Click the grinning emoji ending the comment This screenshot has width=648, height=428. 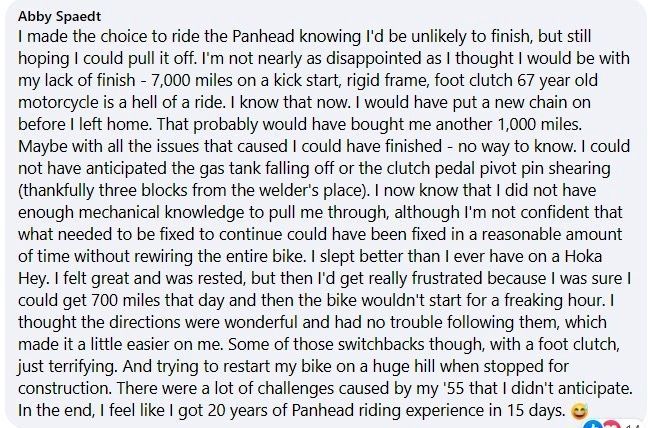[579, 411]
